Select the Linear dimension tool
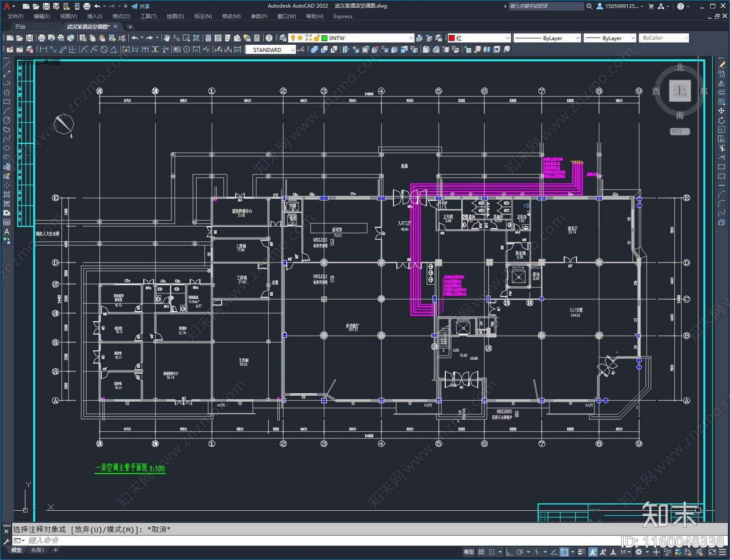This screenshot has width=730, height=560. [x=43, y=49]
